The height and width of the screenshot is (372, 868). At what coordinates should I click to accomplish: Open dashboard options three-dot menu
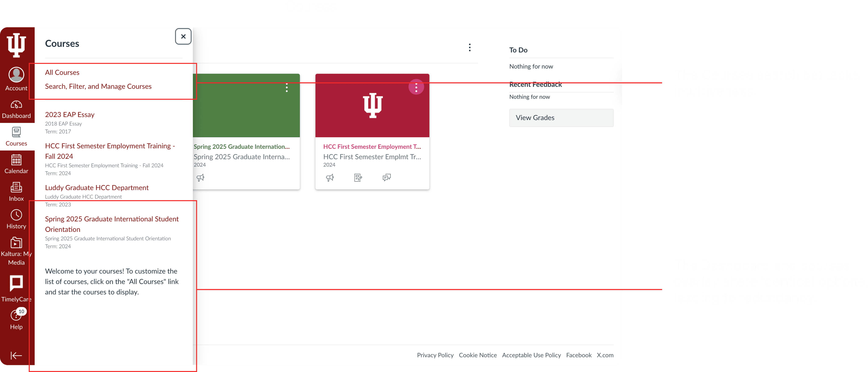pyautogui.click(x=469, y=47)
